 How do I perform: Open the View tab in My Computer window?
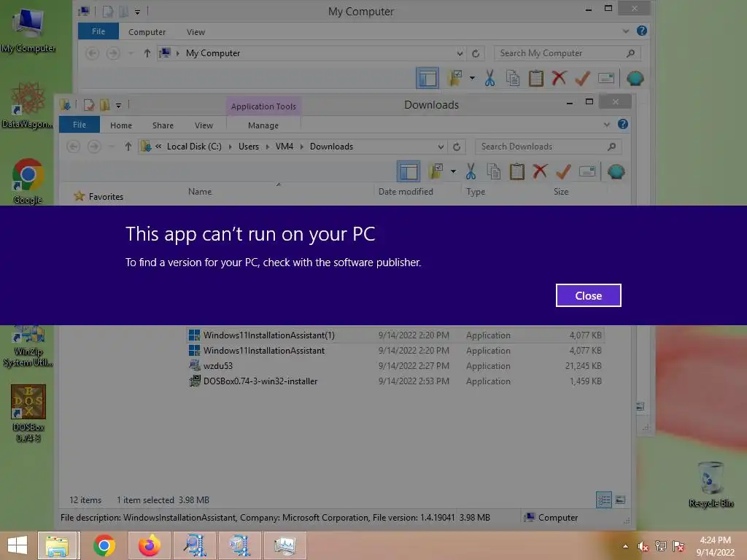[x=196, y=32]
